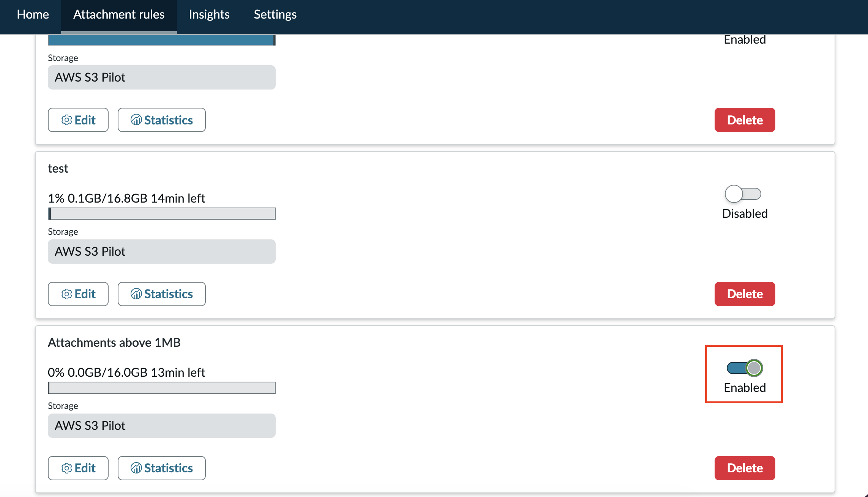The height and width of the screenshot is (497, 868).
Task: Click the gear icon on the test rule's Edit button
Action: point(67,294)
